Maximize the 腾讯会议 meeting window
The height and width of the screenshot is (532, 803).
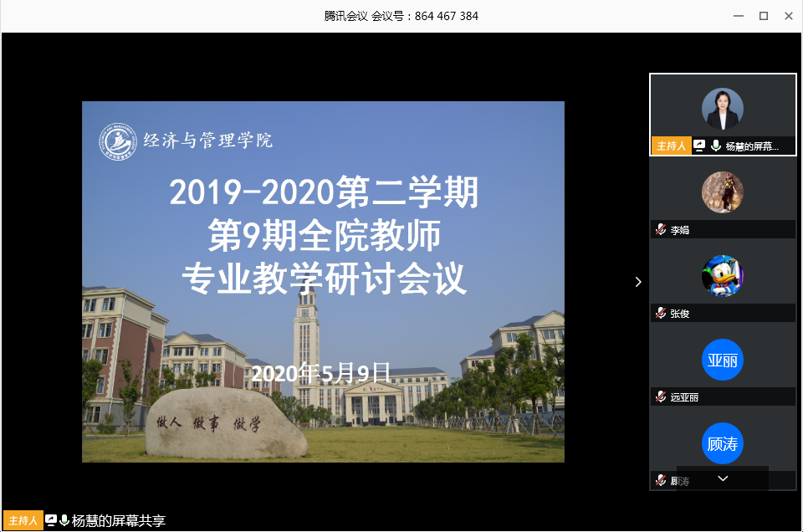[x=763, y=16]
